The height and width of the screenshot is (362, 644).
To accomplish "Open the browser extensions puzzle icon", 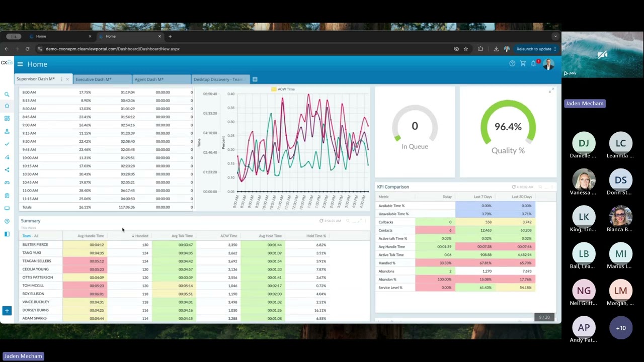I will 480,49.
